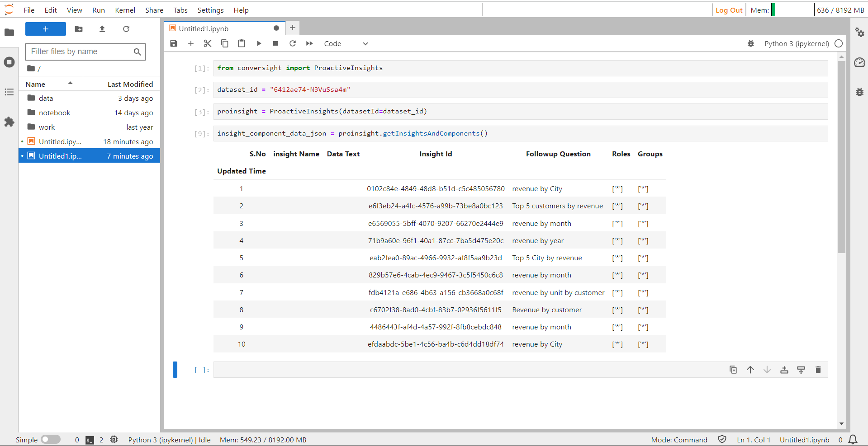The height and width of the screenshot is (446, 868).
Task: Open the Code cell type dropdown
Action: [x=346, y=43]
